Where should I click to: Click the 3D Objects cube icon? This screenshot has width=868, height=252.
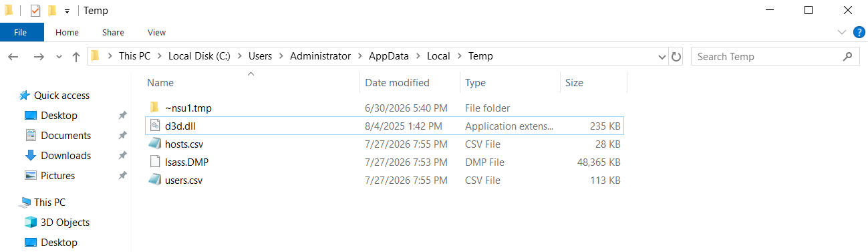30,223
